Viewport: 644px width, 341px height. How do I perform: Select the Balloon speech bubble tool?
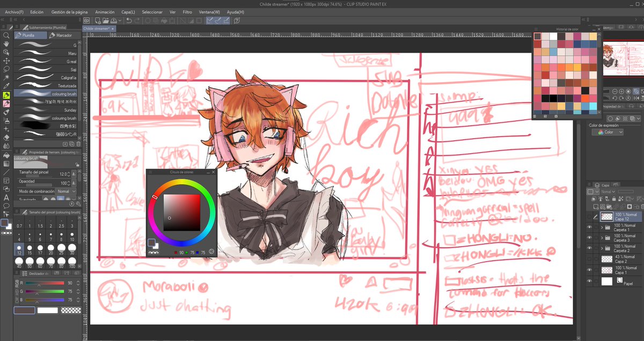point(6,206)
